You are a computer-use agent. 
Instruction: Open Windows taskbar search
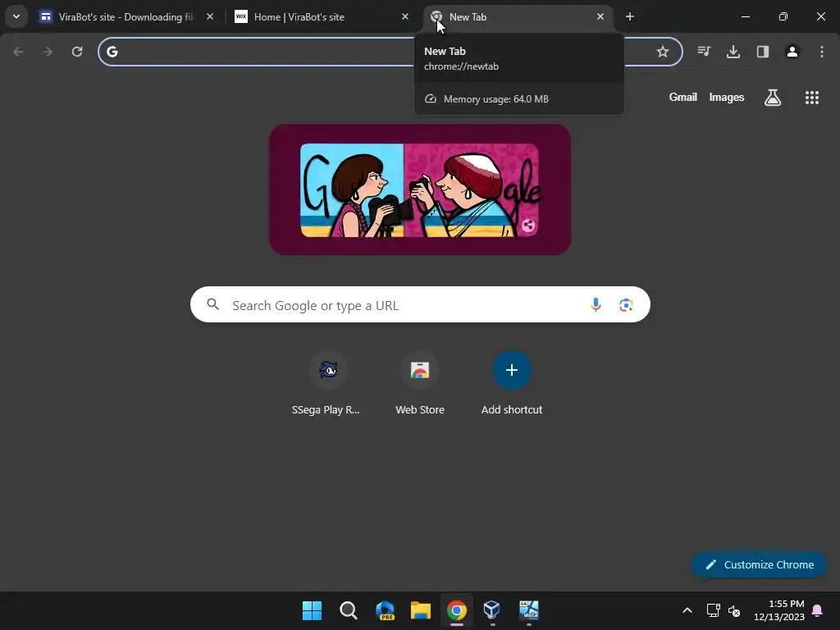click(x=348, y=610)
